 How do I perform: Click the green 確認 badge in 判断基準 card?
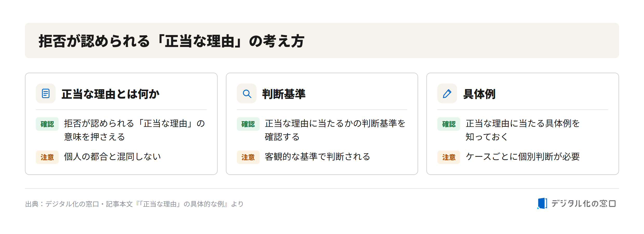(248, 124)
